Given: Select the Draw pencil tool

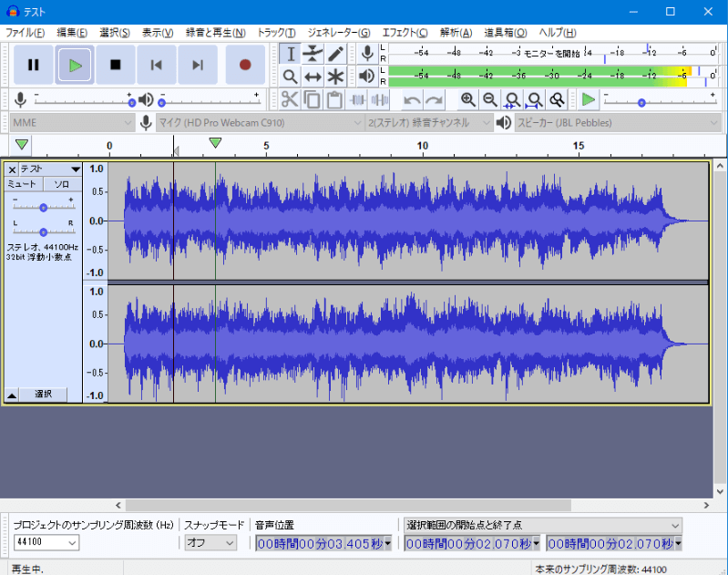Looking at the screenshot, I should click(335, 54).
